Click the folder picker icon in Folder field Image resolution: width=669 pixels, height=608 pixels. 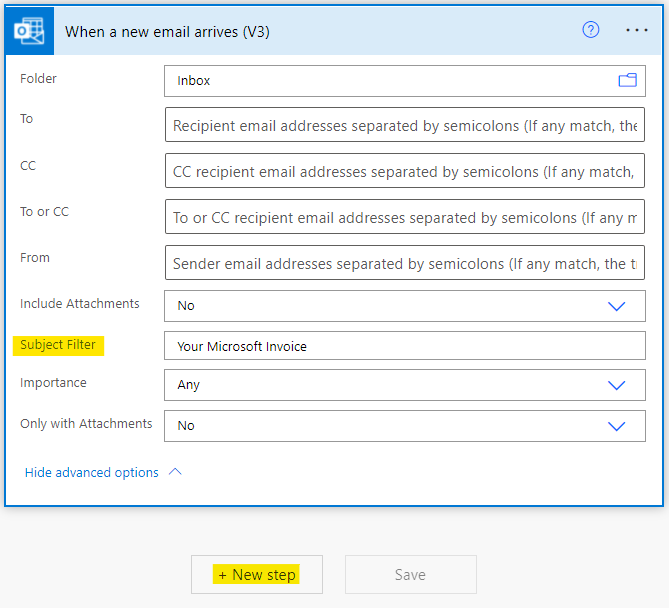[627, 81]
